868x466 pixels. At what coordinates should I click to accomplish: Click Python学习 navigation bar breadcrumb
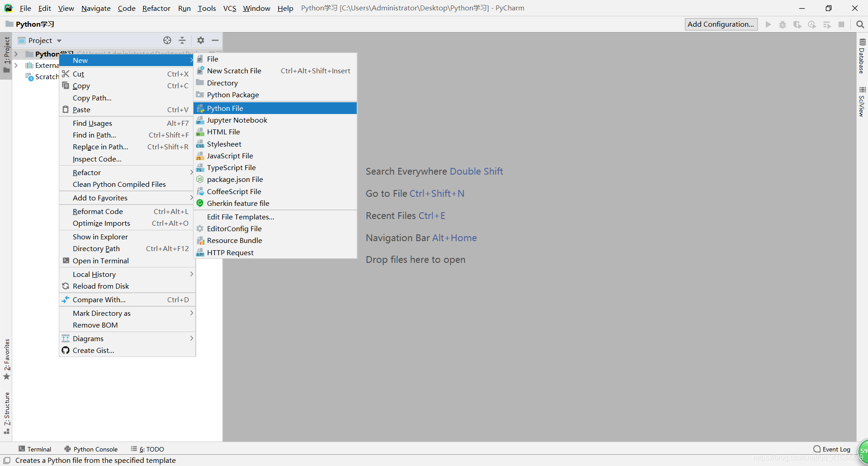pyautogui.click(x=30, y=24)
